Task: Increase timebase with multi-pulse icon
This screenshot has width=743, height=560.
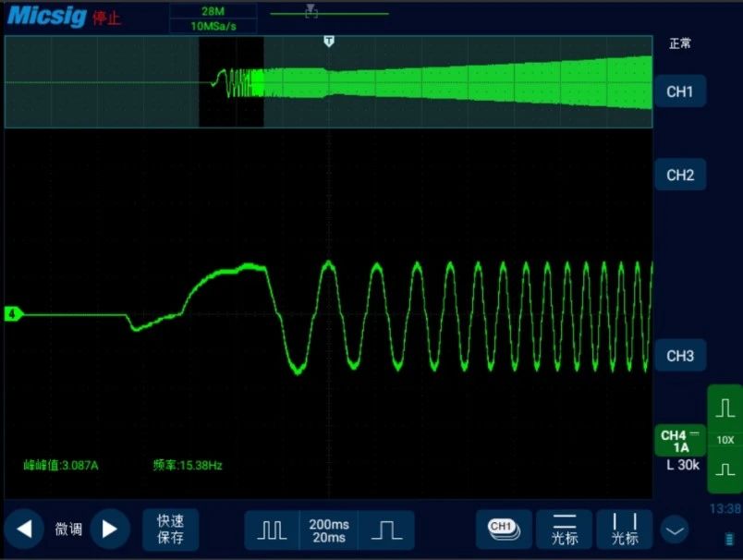Action: (x=272, y=530)
